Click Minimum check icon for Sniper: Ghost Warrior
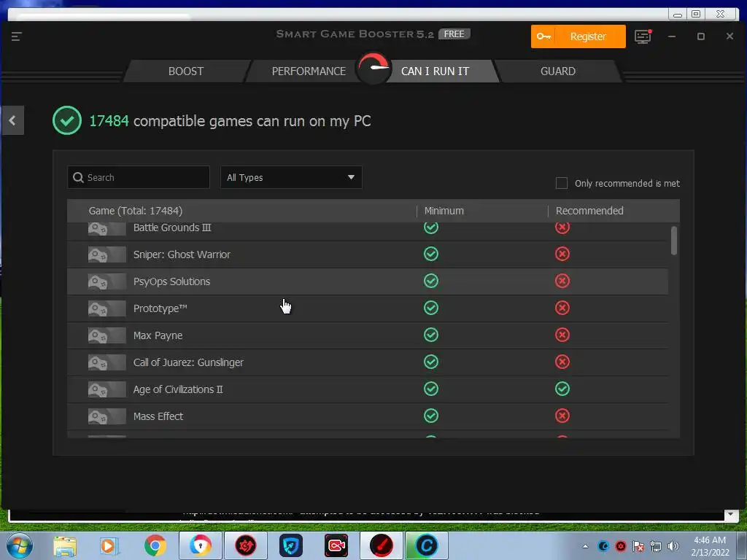Image resolution: width=747 pixels, height=560 pixels. tap(430, 254)
